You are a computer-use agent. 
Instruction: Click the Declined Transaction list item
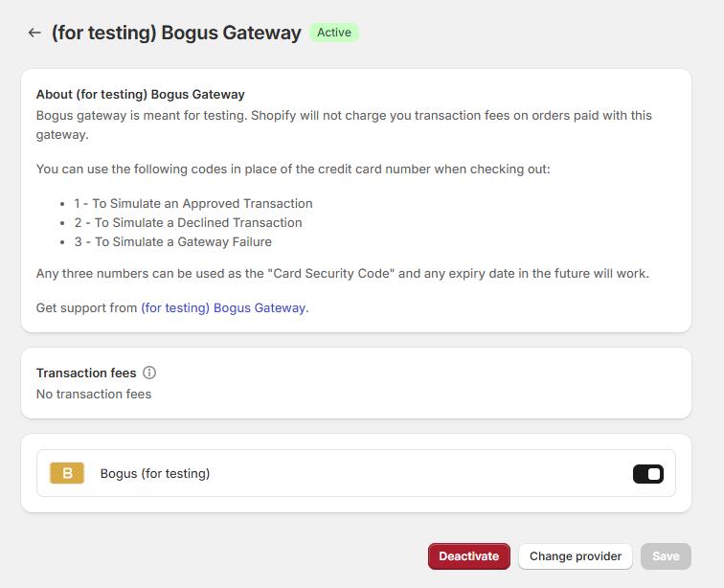point(188,222)
